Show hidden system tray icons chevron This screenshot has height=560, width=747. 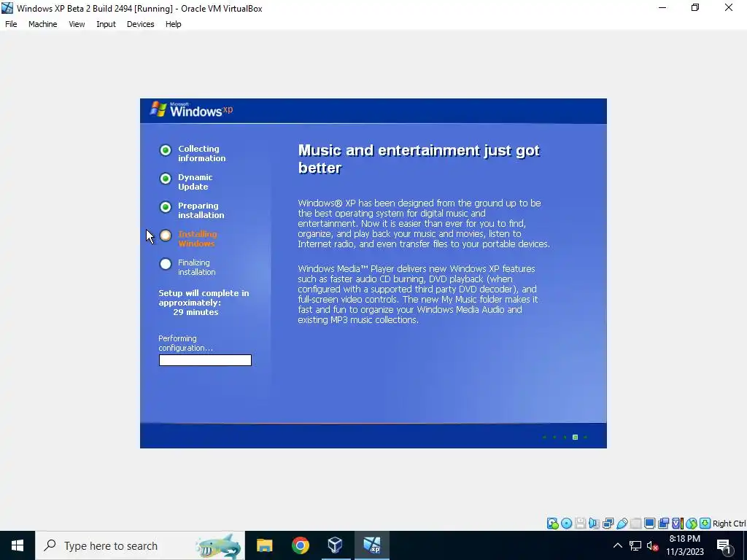pyautogui.click(x=617, y=545)
